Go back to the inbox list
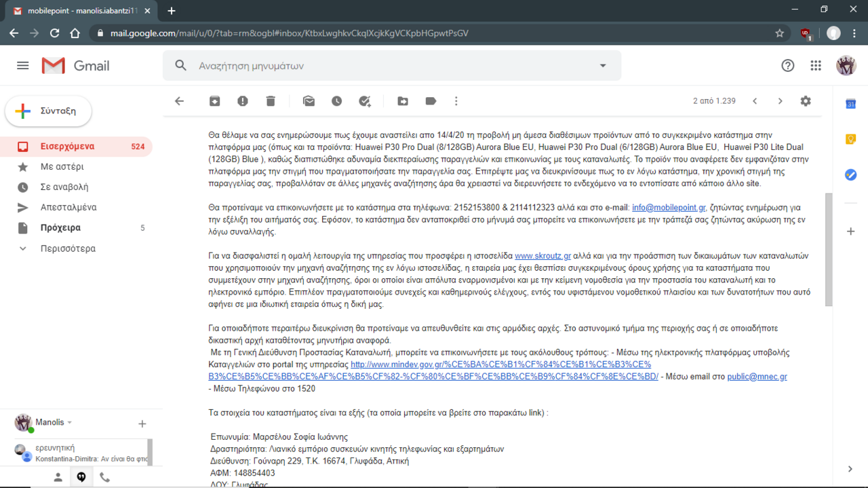868x488 pixels. coord(179,101)
